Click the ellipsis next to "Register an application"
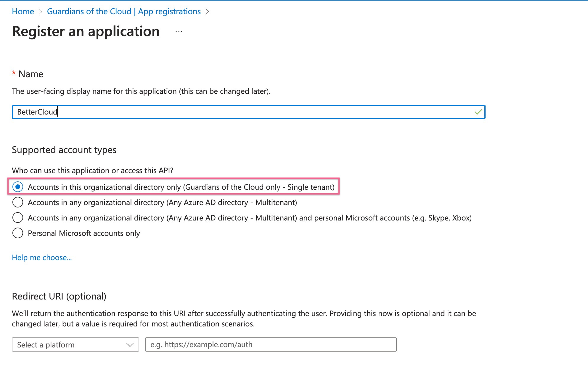This screenshot has width=588, height=380. [x=178, y=31]
